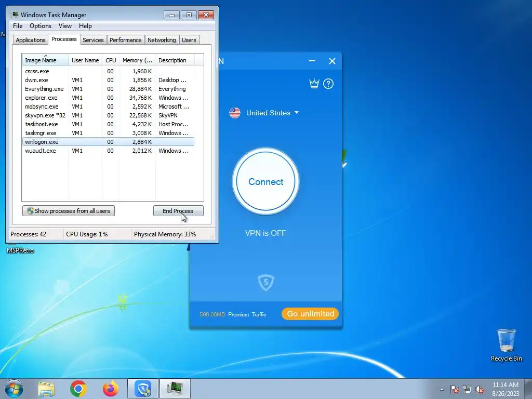The image size is (532, 399).
Task: Select the mobsync.exe process row
Action: point(108,107)
